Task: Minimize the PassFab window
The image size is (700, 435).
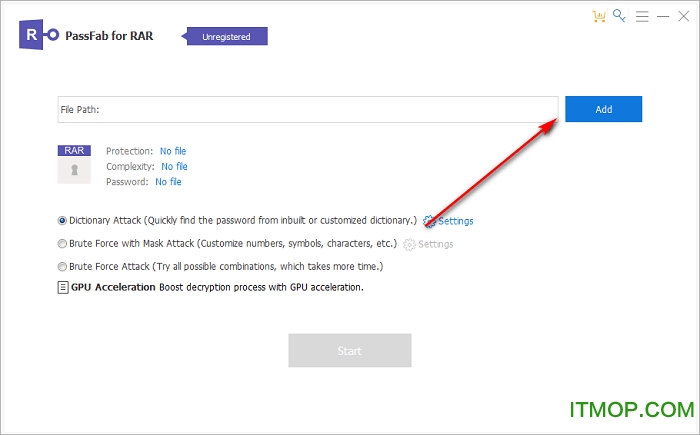Action: click(663, 17)
